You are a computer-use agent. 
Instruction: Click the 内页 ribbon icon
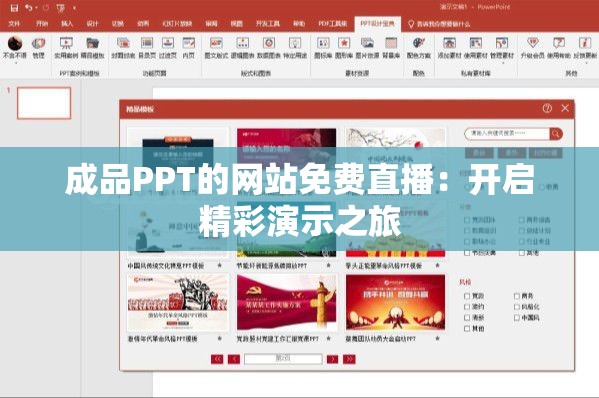pos(189,48)
